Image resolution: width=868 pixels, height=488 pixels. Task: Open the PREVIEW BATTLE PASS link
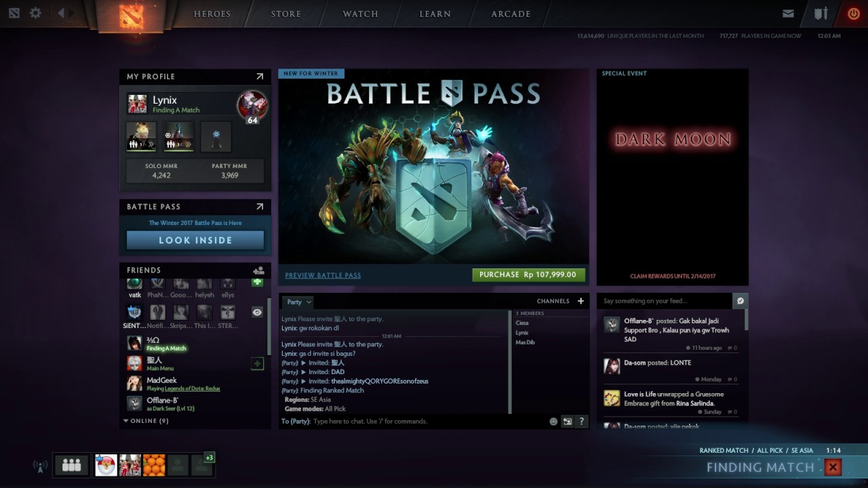[323, 275]
